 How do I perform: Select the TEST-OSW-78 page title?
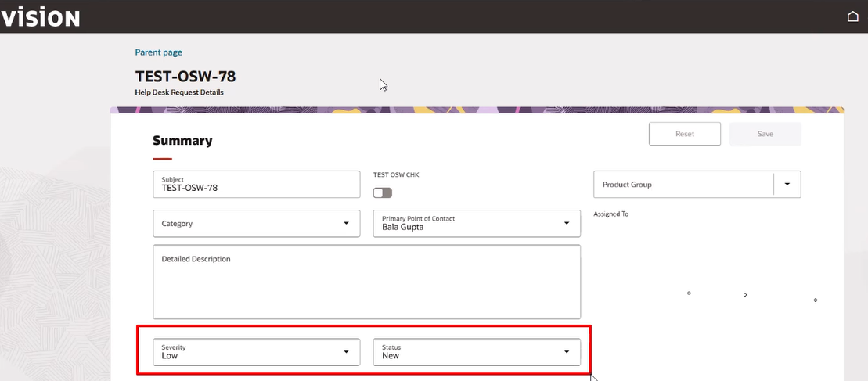pos(185,77)
